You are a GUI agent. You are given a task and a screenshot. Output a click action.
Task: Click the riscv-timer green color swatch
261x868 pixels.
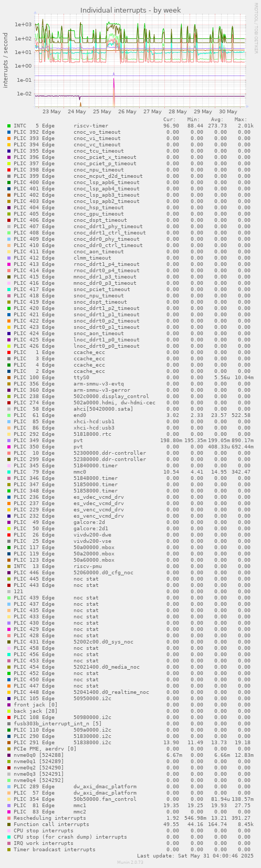(9, 126)
